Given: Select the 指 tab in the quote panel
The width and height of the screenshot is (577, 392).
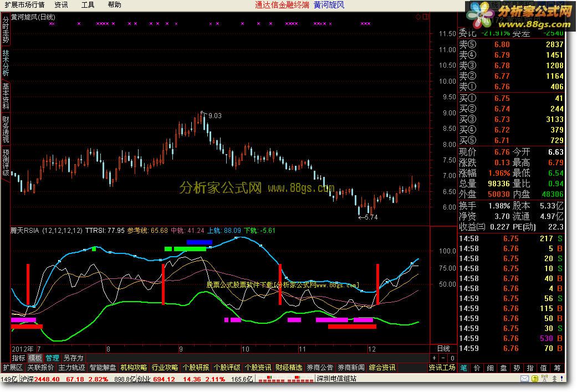Looking at the screenshot, I should (530, 368).
